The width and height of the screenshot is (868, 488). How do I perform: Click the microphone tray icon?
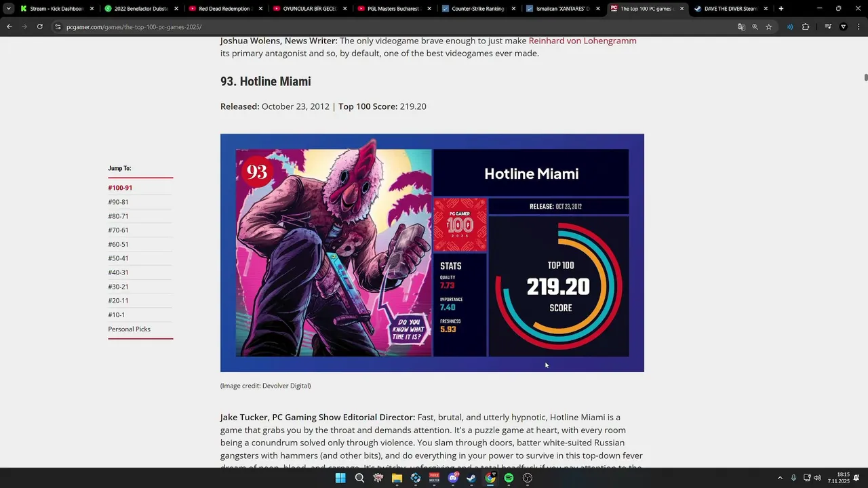793,478
